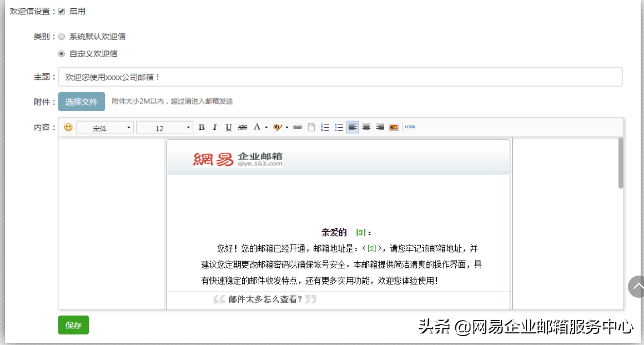Insert an image into the email content
Viewport: 644px width, 345px height.
pos(393,127)
